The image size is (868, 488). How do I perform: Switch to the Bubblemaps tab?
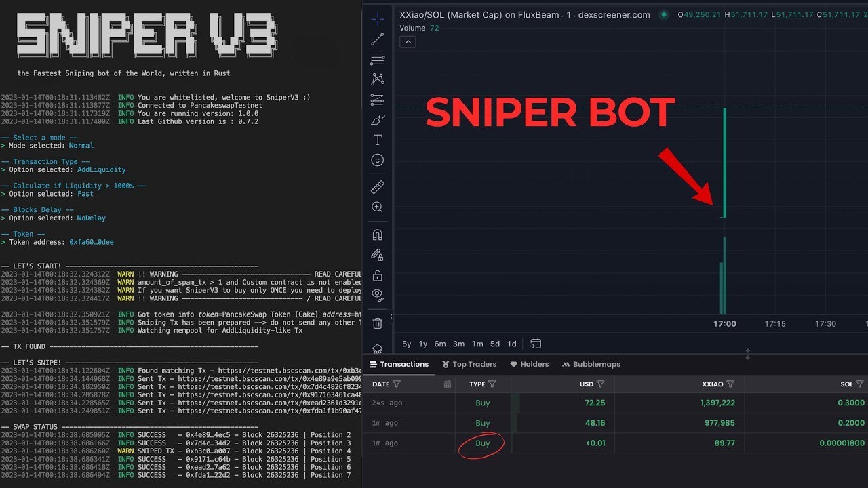click(x=591, y=364)
